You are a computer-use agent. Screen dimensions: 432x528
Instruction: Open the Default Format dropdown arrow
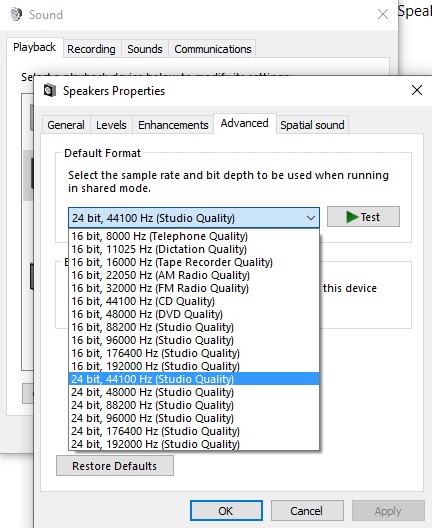(311, 218)
